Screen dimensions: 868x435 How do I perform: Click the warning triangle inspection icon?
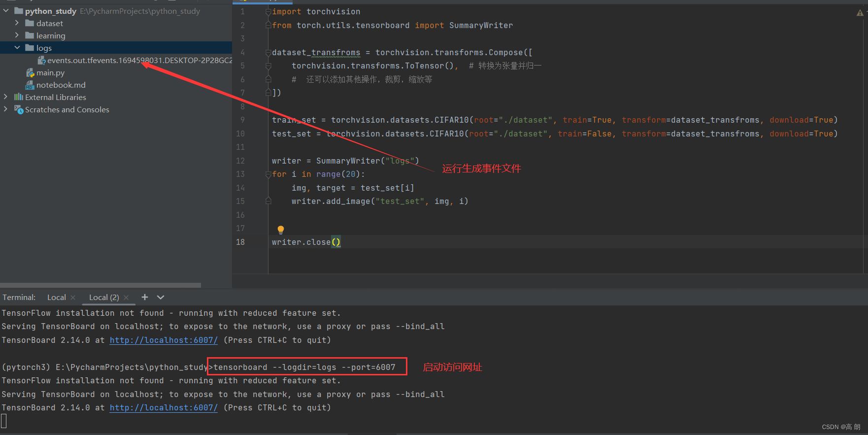coord(860,13)
